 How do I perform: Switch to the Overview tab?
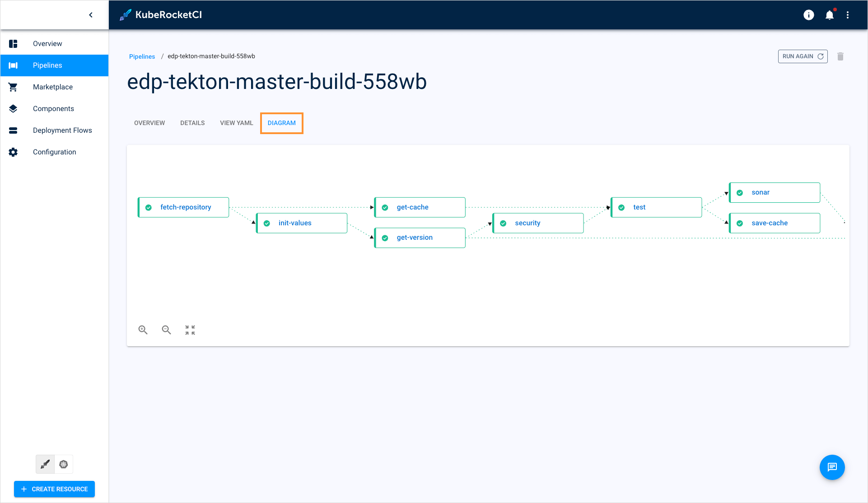tap(149, 123)
